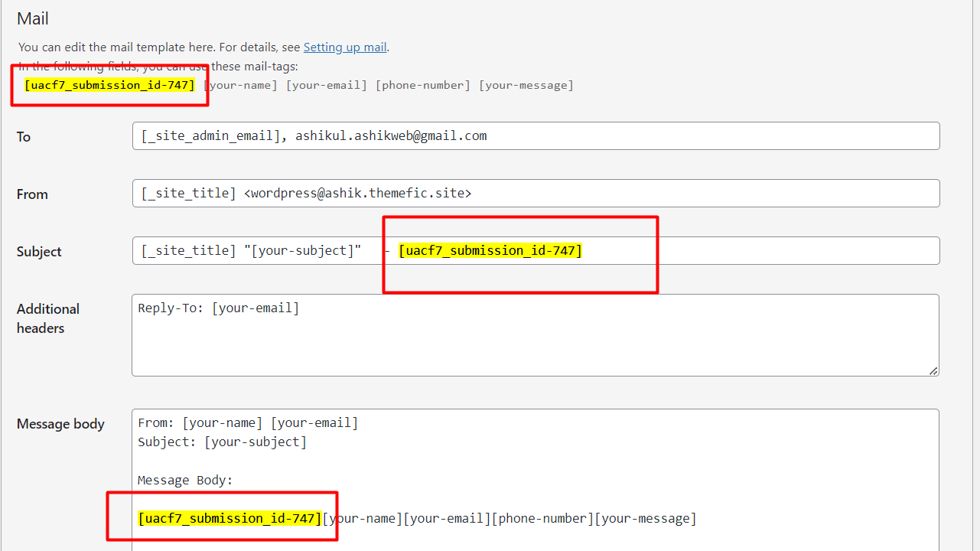This screenshot has height=551, width=980.
Task: Click the Message body label
Action: 60,424
